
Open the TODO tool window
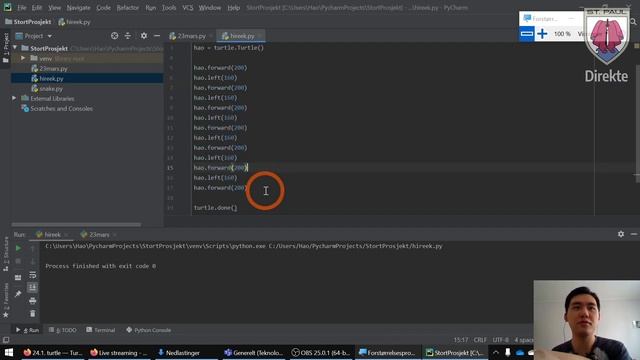62,330
